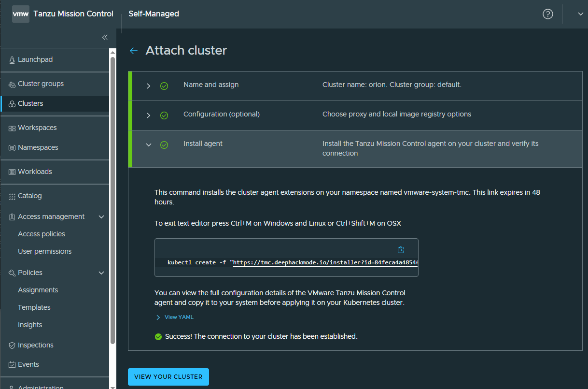The width and height of the screenshot is (588, 389).
Task: Go back using the arrow beside Attach cluster
Action: click(x=134, y=51)
